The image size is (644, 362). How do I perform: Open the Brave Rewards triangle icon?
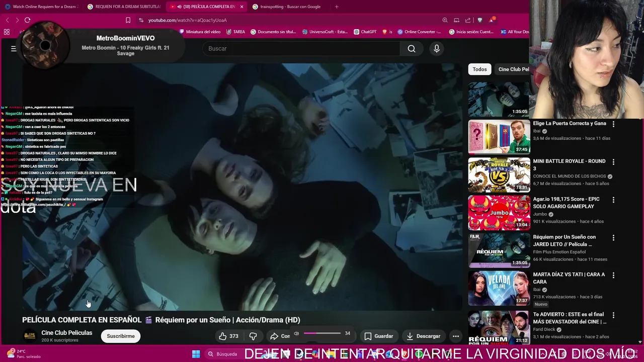492,20
